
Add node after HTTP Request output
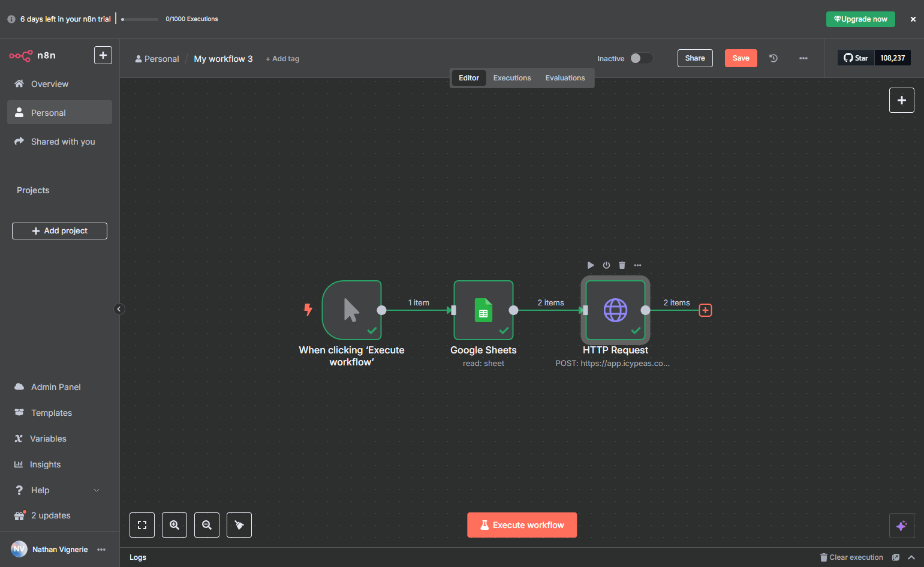pos(706,310)
